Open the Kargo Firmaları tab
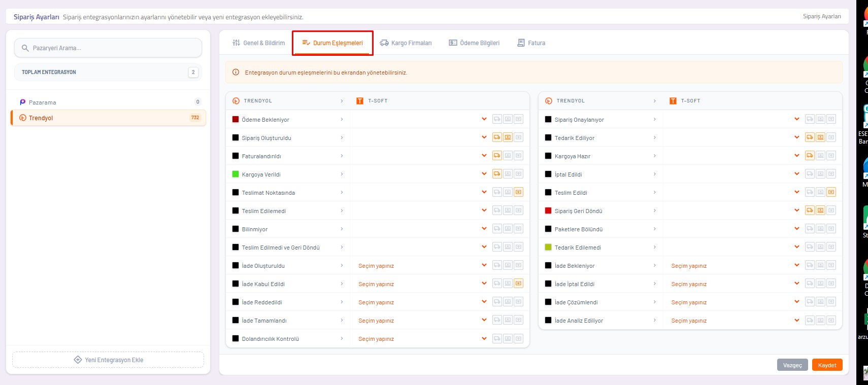 coord(406,43)
